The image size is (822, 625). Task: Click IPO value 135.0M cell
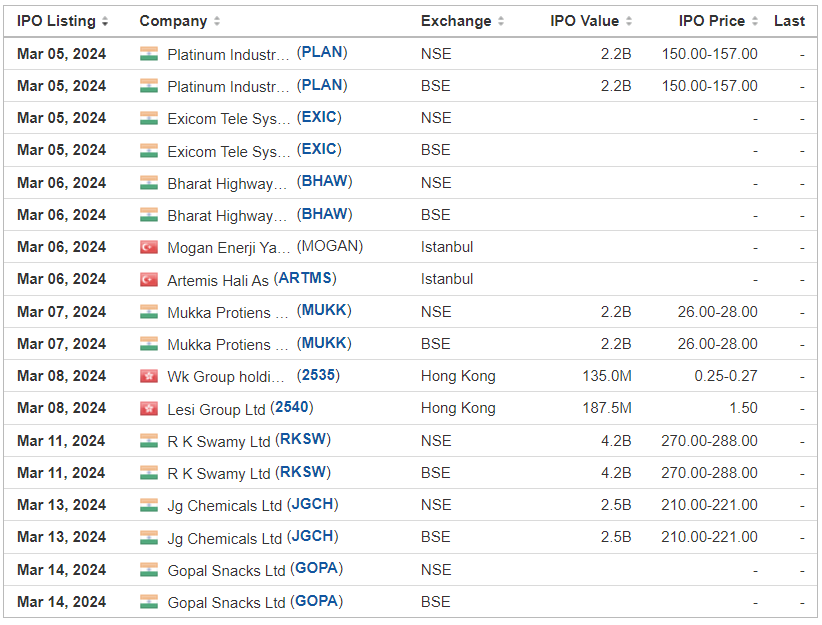pyautogui.click(x=607, y=376)
